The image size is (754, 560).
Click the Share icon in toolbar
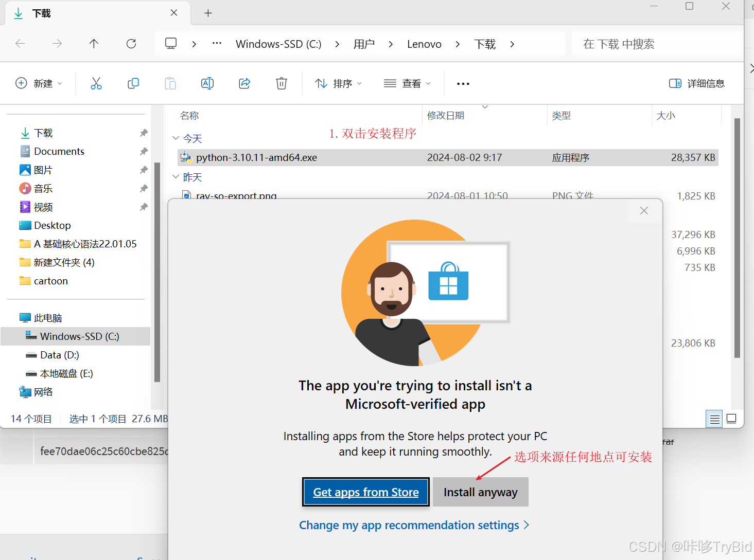244,83
